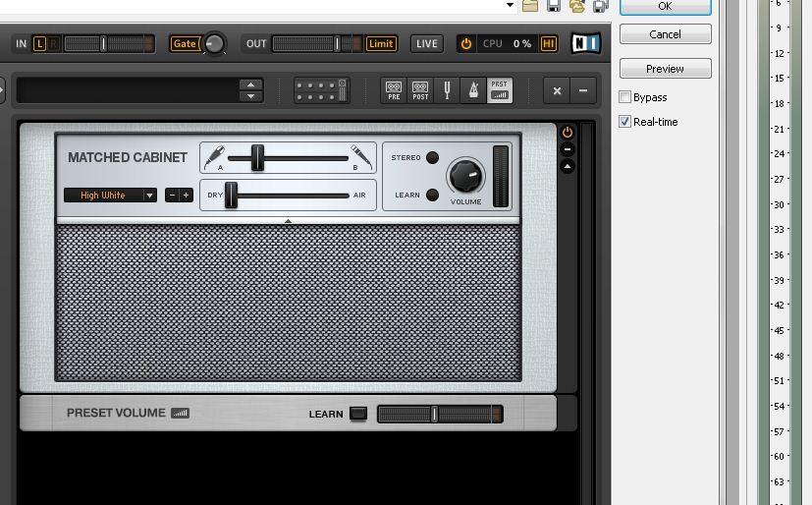Toggle Matched Cabinet module power icon

click(x=568, y=132)
